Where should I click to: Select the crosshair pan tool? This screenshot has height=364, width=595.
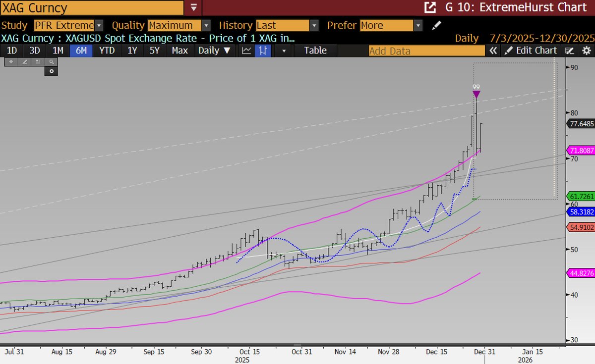[x=10, y=61]
